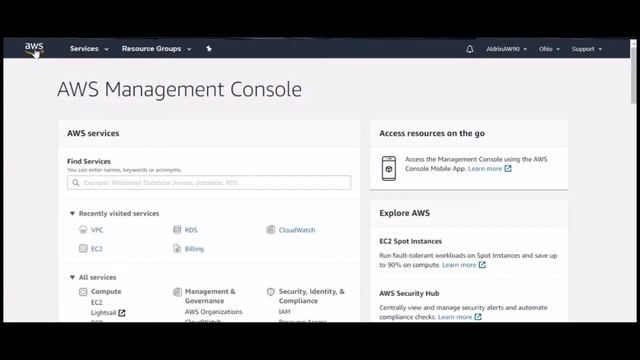Click the CloudWatch service icon
Screen dimensions: 640x360
click(271, 229)
